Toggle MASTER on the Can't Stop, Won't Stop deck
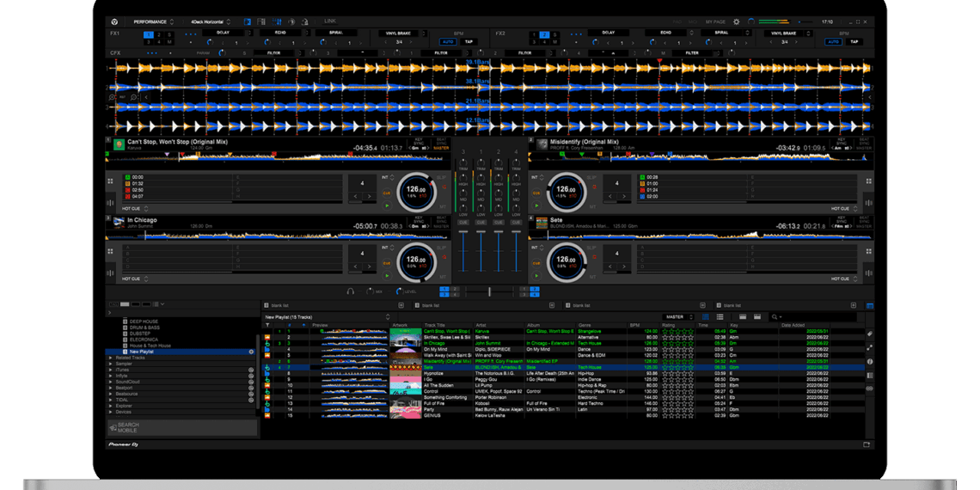The width and height of the screenshot is (980, 490). coord(441,148)
